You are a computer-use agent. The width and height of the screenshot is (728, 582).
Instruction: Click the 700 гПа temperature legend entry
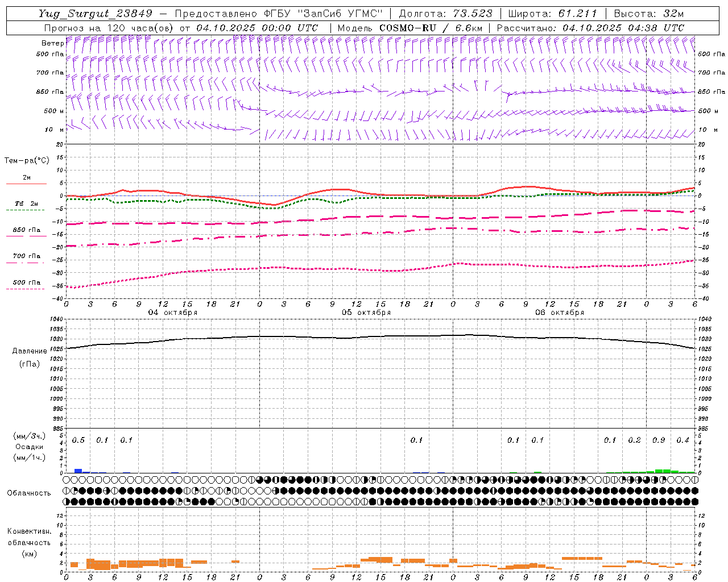pos(26,257)
